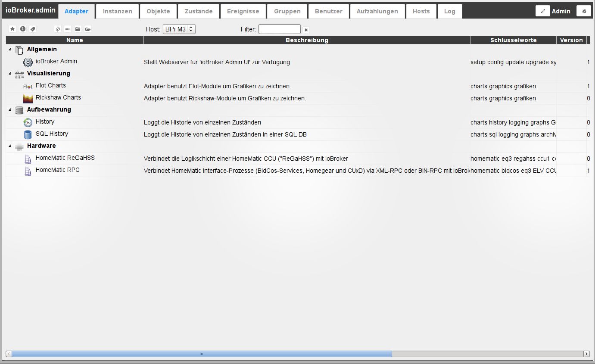The width and height of the screenshot is (595, 364).
Task: Open the Log tab
Action: pos(450,11)
